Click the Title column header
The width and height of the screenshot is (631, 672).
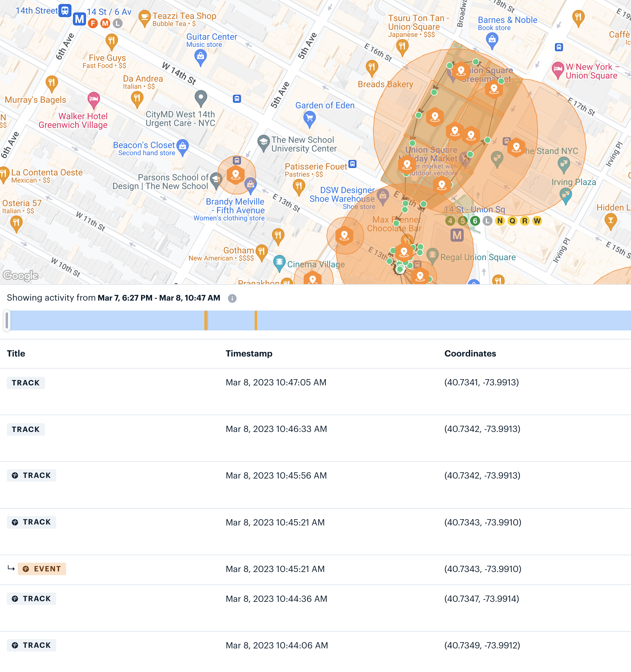tap(16, 354)
